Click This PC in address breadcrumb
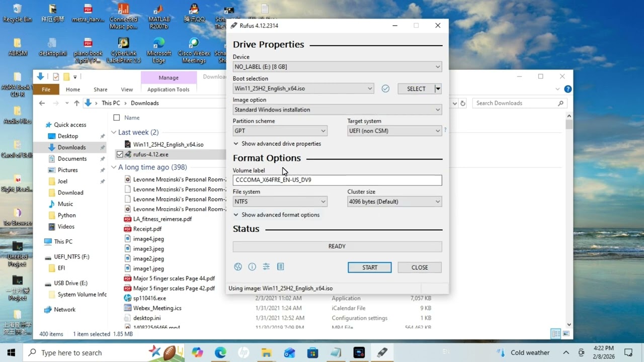Image resolution: width=644 pixels, height=362 pixels. coord(111,103)
